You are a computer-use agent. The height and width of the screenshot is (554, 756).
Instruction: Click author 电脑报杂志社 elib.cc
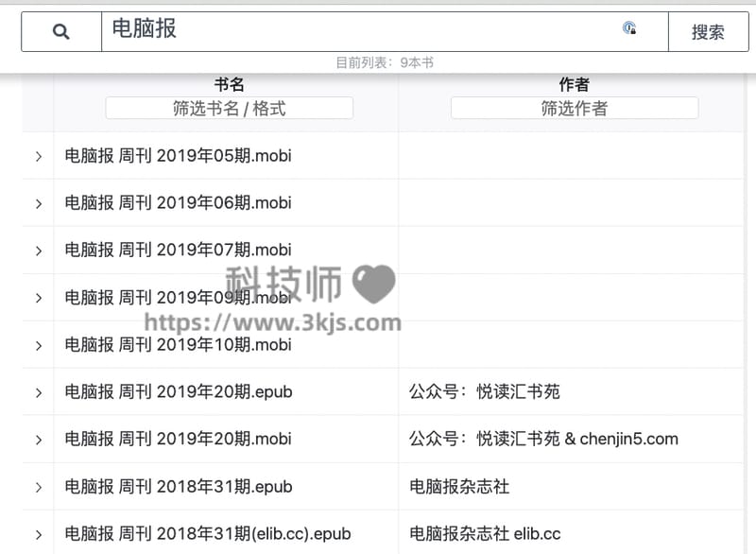(x=485, y=534)
